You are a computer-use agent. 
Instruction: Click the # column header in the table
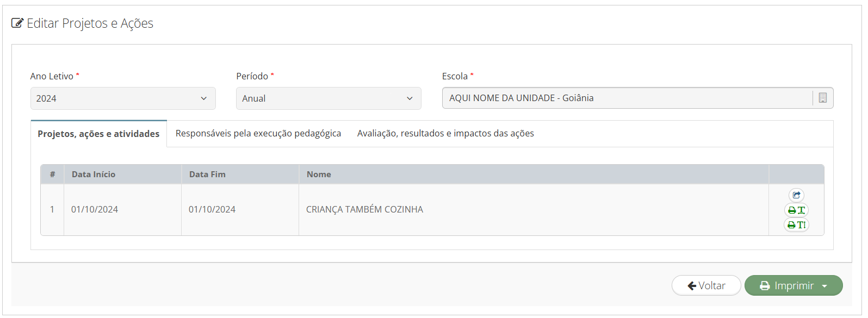tap(52, 174)
